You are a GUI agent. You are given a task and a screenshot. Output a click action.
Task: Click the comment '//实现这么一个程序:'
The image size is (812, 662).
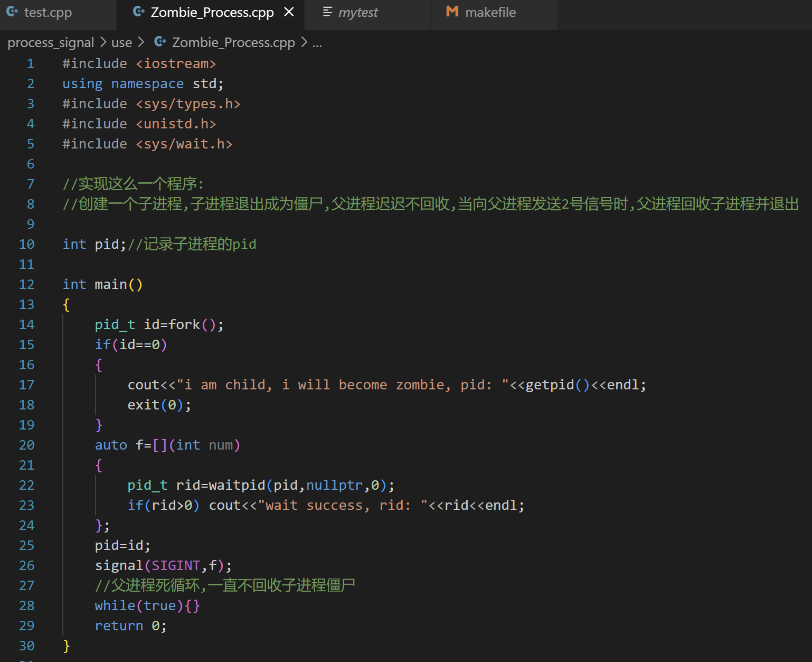133,184
